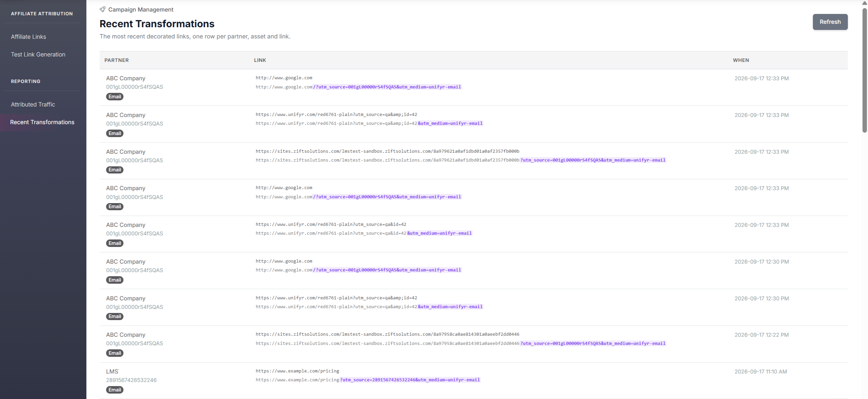Click the AFFILIATE ATTRIBUTION sidebar section heading

[42, 14]
